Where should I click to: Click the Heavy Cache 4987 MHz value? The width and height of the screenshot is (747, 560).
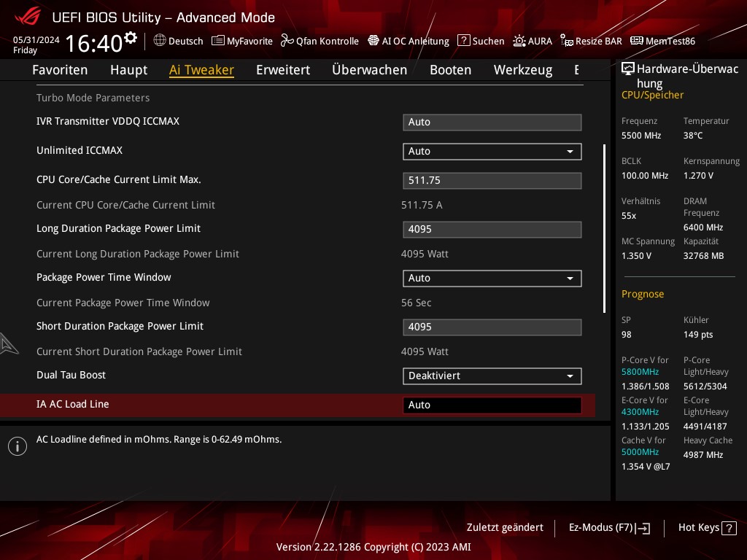pyautogui.click(x=703, y=454)
